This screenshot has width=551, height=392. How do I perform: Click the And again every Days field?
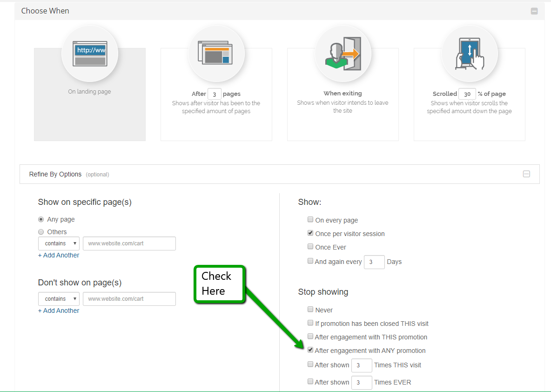[x=374, y=262]
